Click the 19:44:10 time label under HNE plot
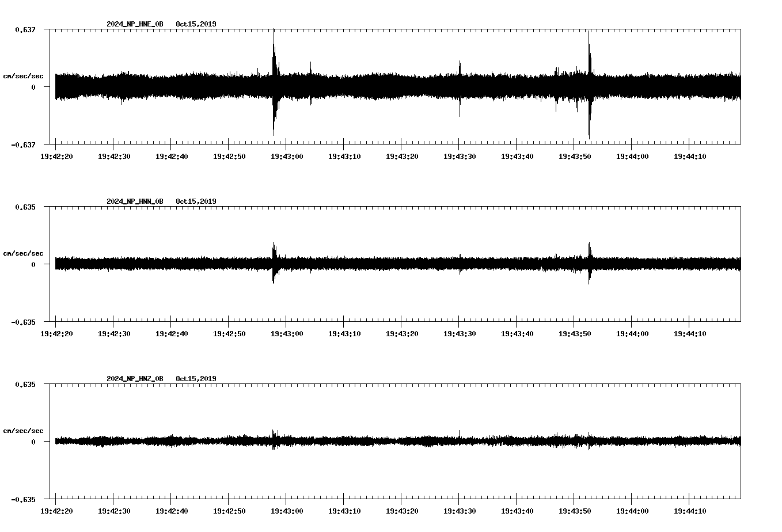This screenshot has height=532, width=782. point(690,156)
